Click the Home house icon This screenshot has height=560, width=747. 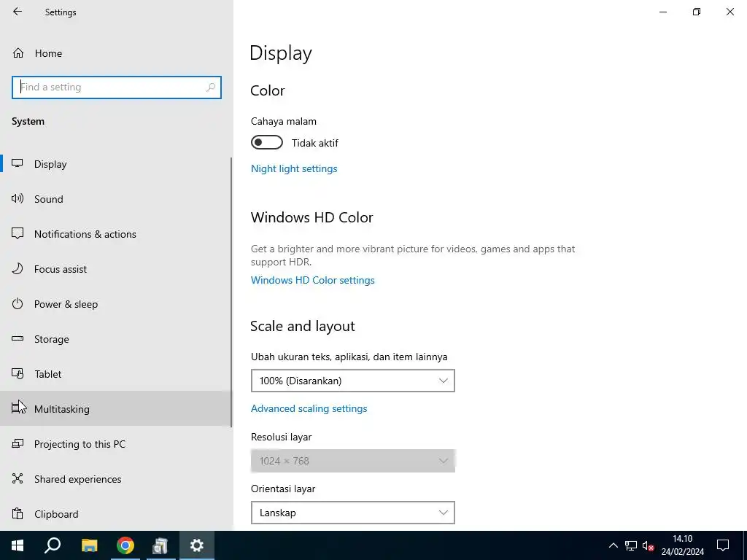tap(18, 52)
